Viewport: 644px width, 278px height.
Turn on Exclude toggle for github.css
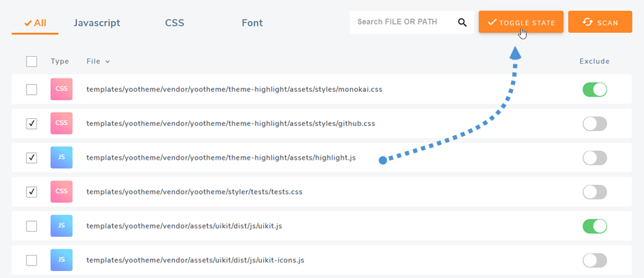pos(595,124)
